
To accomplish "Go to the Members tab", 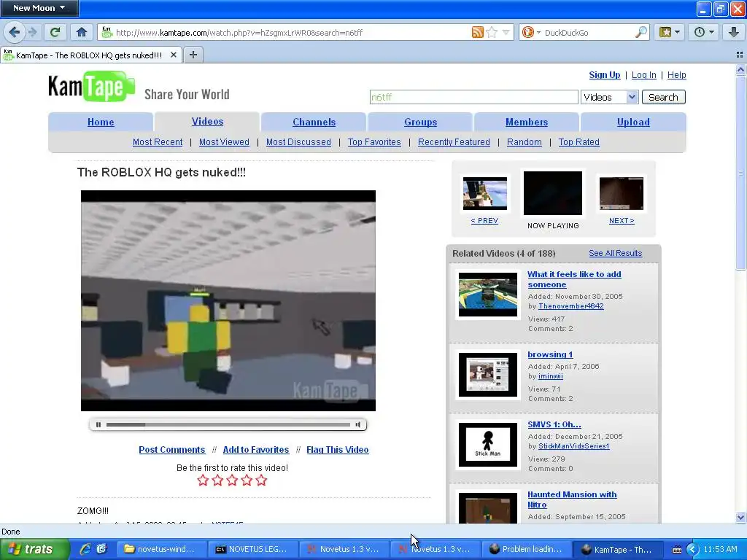I will [527, 122].
